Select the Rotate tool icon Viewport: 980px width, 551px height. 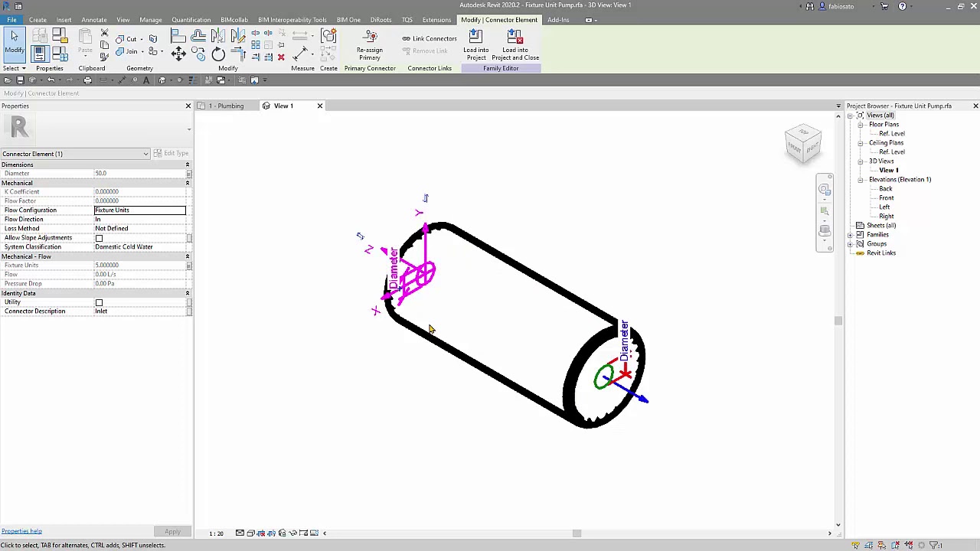point(218,53)
